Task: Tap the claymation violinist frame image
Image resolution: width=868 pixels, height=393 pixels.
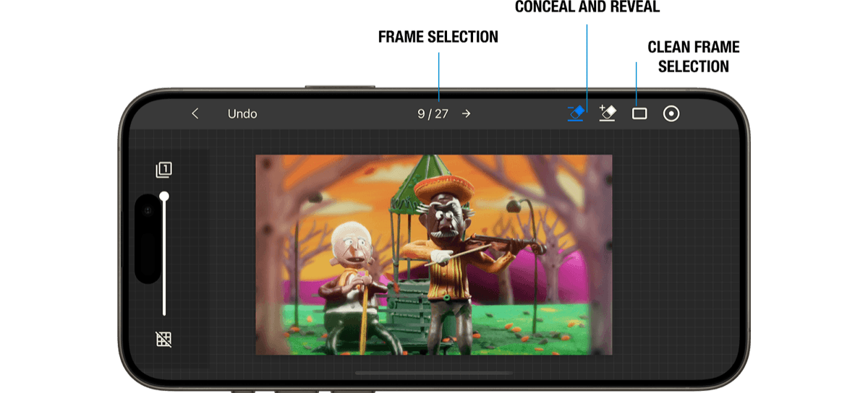Action: 434,254
